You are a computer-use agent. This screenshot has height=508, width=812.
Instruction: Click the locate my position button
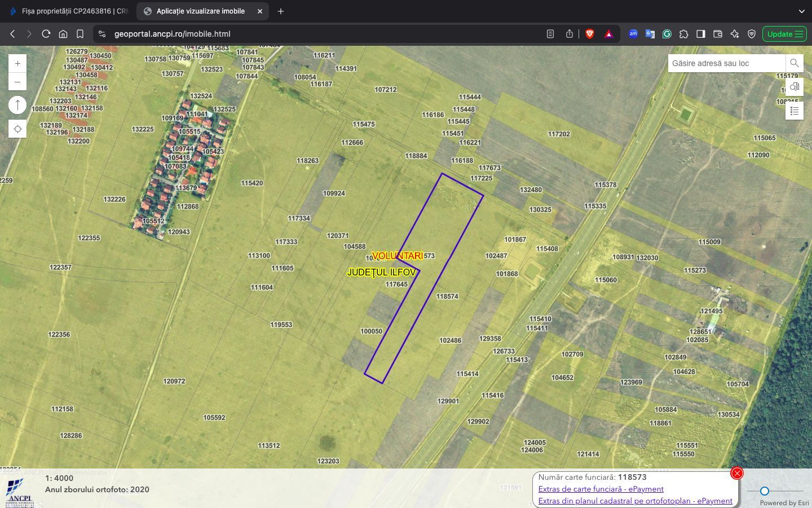(x=17, y=129)
